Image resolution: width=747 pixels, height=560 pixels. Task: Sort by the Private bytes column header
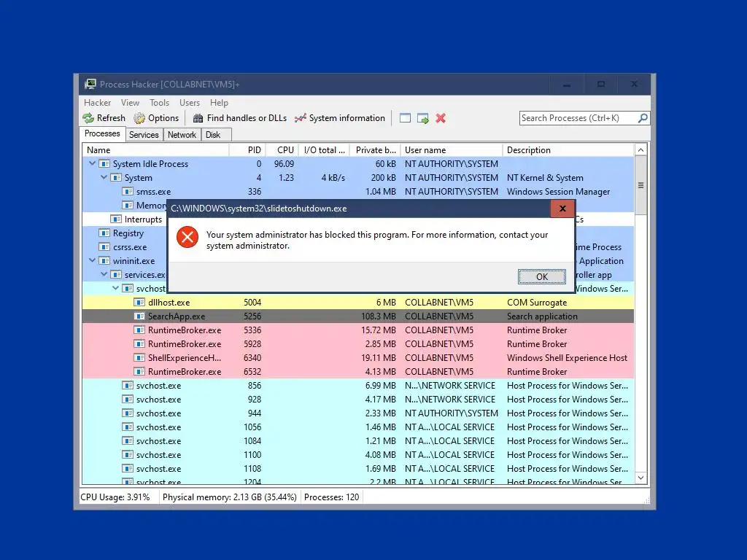coord(376,150)
